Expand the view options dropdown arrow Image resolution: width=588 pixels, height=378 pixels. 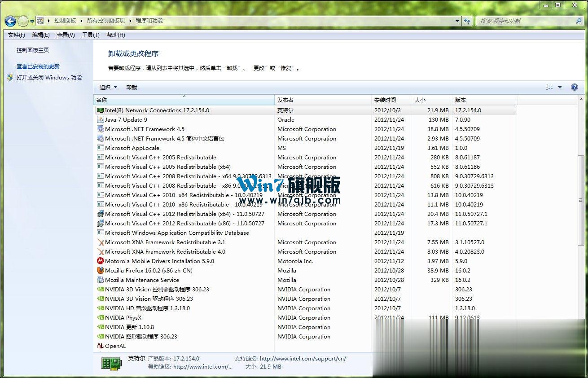pos(560,87)
